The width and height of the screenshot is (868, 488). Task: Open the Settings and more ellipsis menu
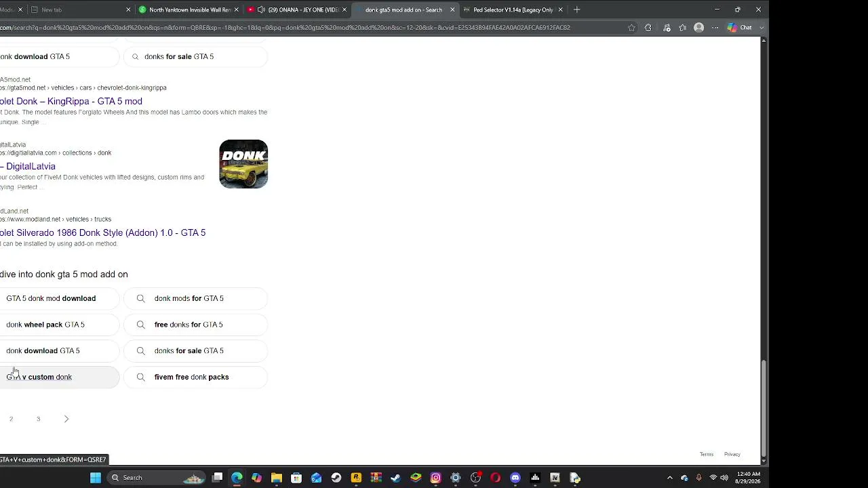pyautogui.click(x=715, y=28)
